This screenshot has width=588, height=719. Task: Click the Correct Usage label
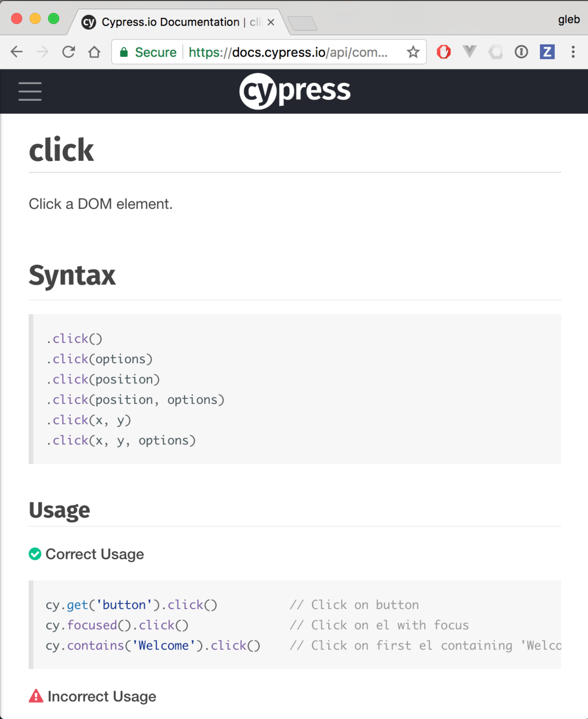tap(95, 554)
